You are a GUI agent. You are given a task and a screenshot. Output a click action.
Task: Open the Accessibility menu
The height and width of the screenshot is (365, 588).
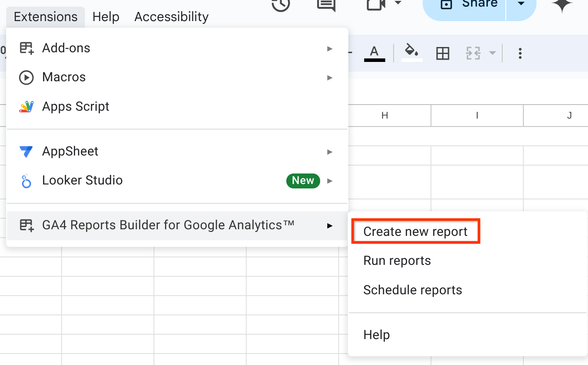[171, 17]
